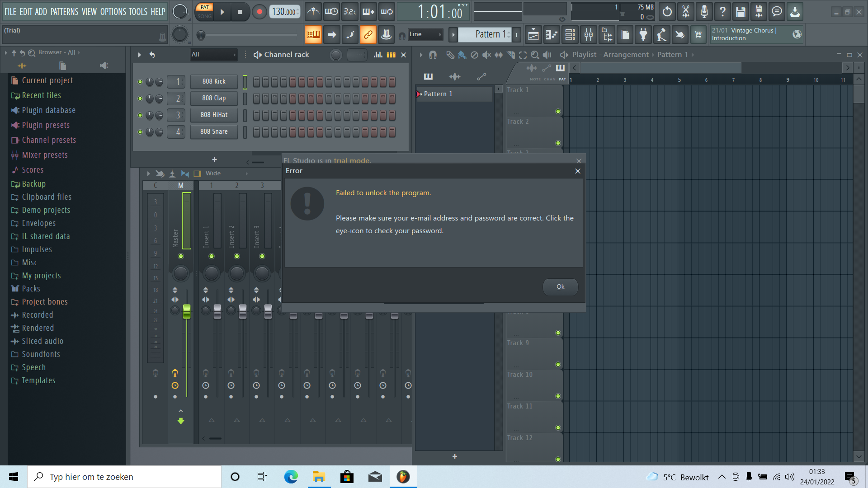
Task: Mute the 808 Snare channel LED
Action: (x=140, y=132)
